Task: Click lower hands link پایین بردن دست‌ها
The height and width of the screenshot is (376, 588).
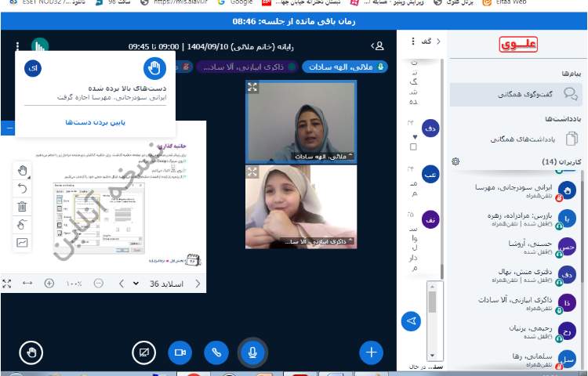Action: tap(95, 122)
